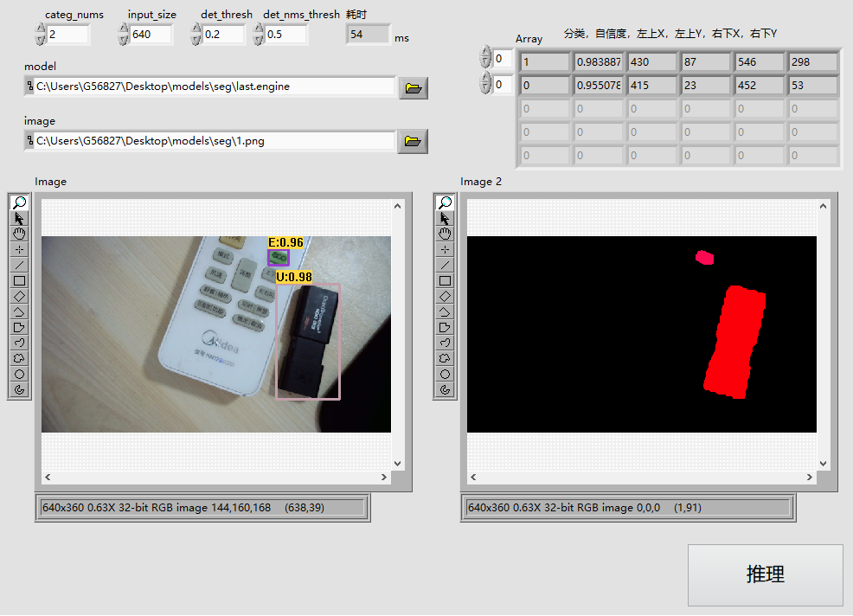Click the categ_nums value field
Image resolution: width=853 pixels, height=616 pixels.
pyautogui.click(x=67, y=35)
